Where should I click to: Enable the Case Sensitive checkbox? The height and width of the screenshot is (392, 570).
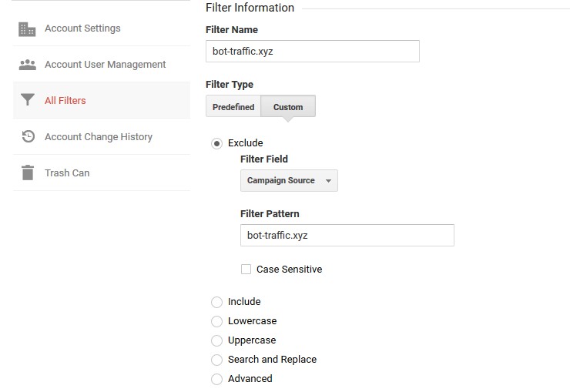tap(246, 270)
